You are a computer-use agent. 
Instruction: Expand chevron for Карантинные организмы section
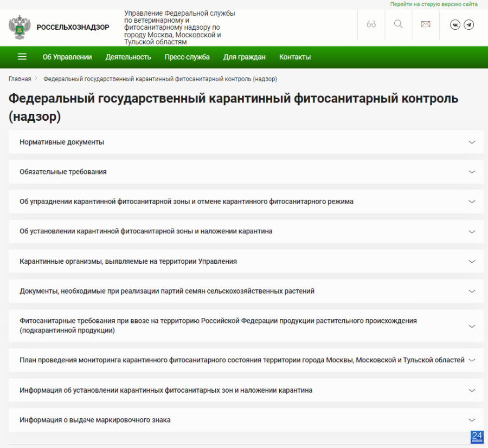tap(472, 262)
